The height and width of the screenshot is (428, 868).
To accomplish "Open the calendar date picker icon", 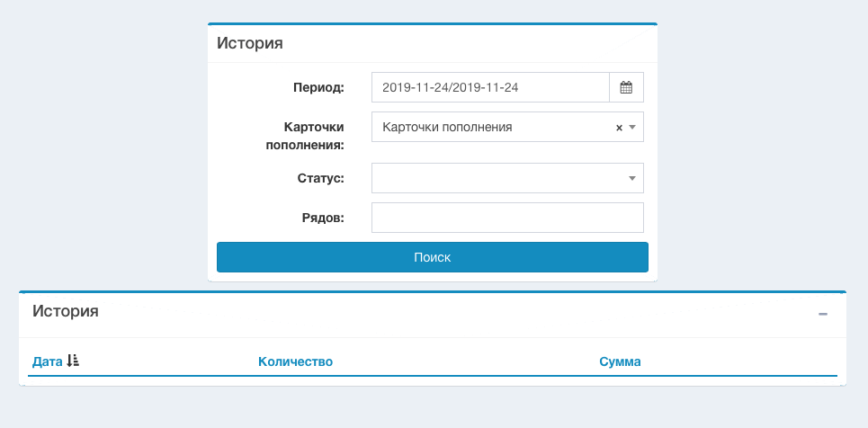I will coord(626,88).
